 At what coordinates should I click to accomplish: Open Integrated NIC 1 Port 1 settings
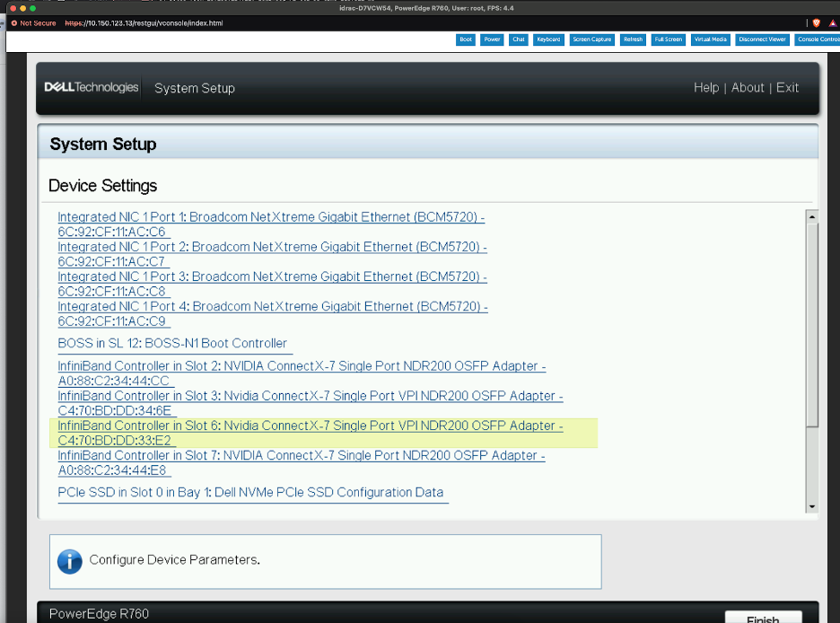click(x=271, y=218)
